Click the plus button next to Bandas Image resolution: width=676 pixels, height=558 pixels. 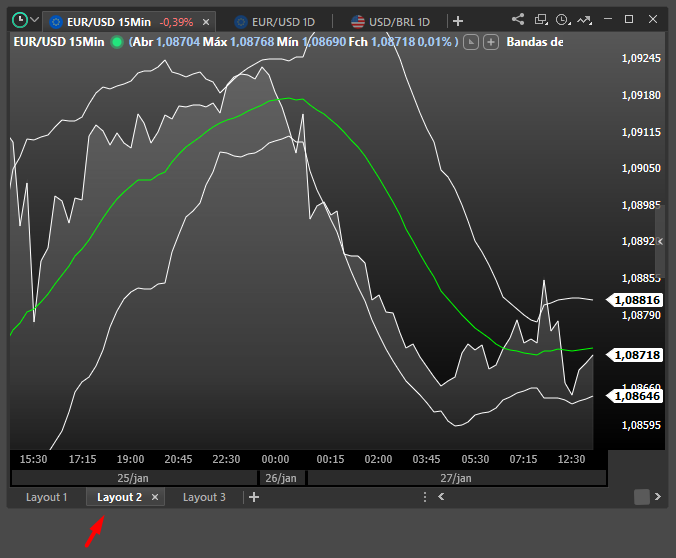point(493,42)
